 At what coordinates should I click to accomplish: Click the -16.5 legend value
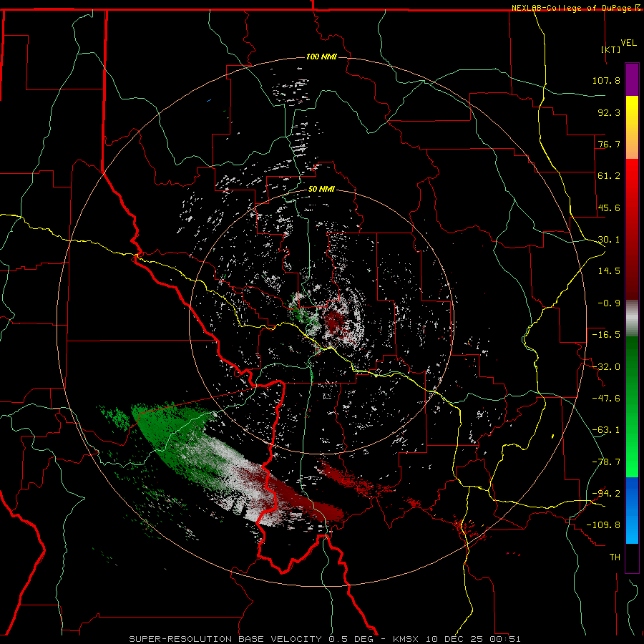click(x=606, y=335)
